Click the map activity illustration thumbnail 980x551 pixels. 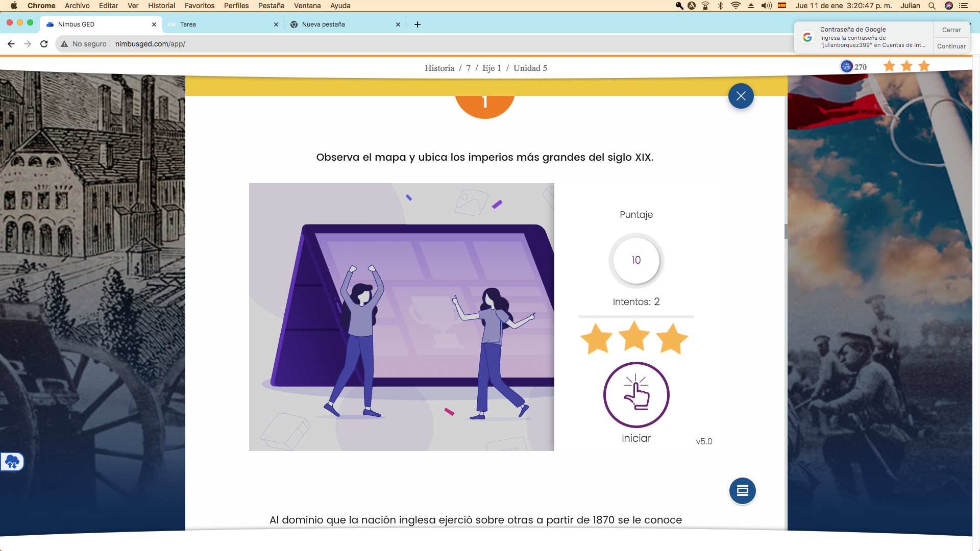click(401, 317)
